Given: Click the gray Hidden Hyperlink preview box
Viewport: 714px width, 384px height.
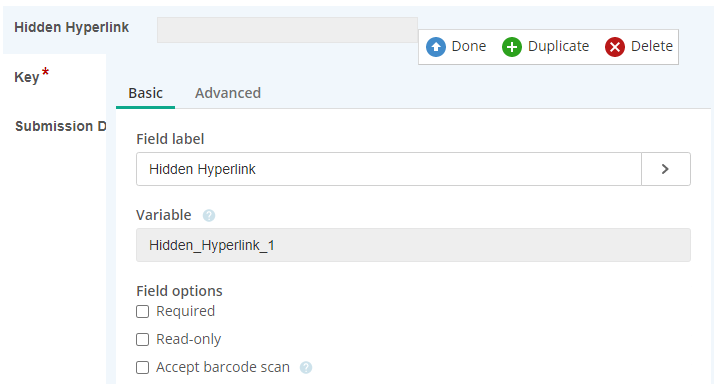Looking at the screenshot, I should 287,30.
